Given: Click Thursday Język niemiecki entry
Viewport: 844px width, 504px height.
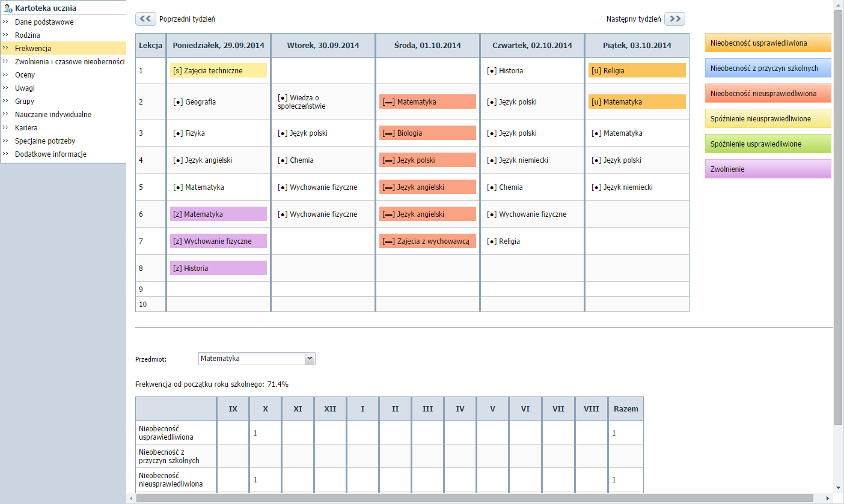Looking at the screenshot, I should tap(518, 160).
